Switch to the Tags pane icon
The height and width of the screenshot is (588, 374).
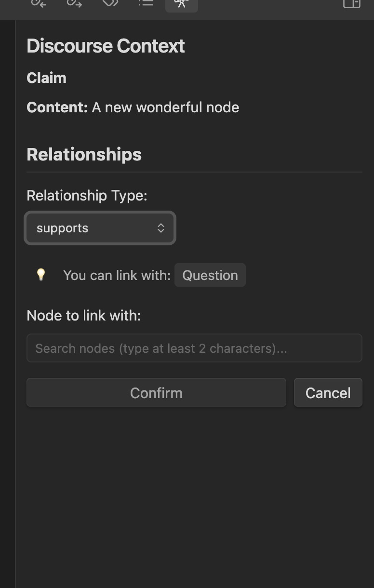tap(110, 3)
